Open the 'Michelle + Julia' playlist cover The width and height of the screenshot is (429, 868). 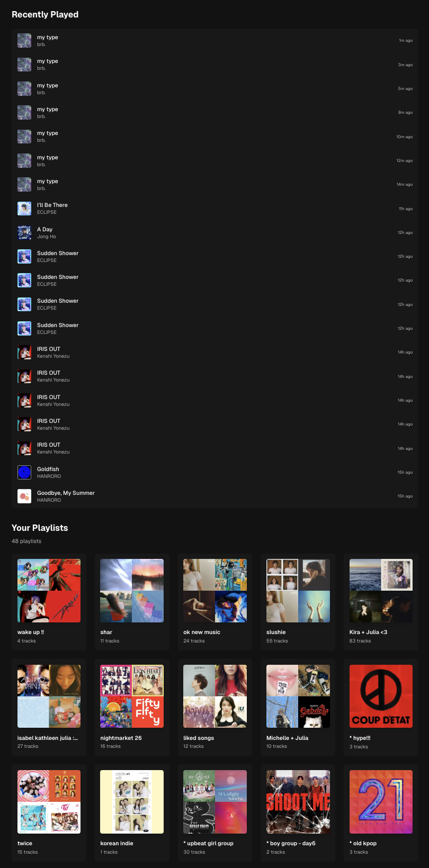[x=298, y=696]
